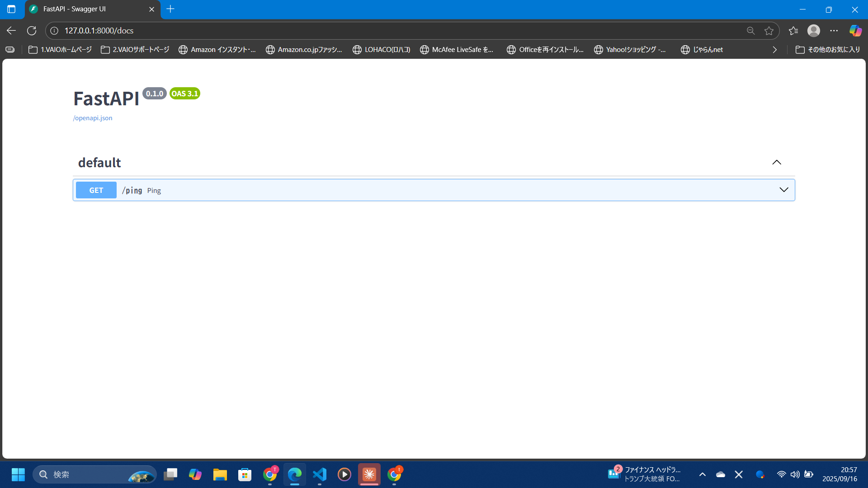
Task: Expand more favorites with the right arrow
Action: 774,50
